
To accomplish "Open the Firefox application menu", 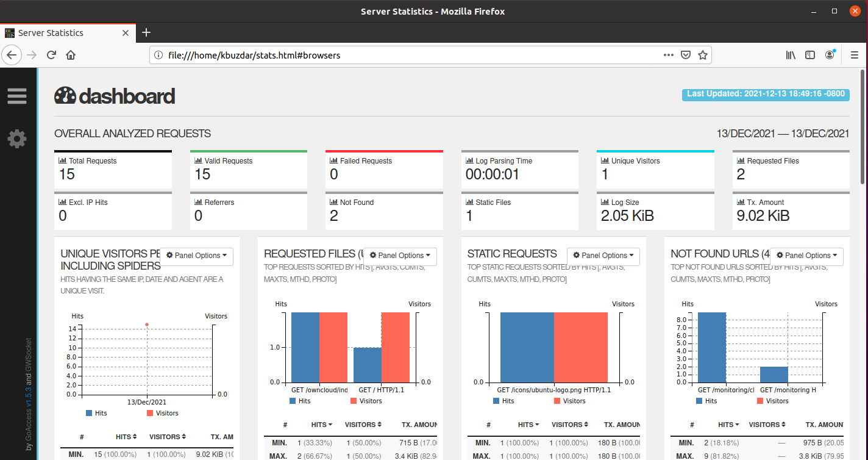I will tap(854, 55).
